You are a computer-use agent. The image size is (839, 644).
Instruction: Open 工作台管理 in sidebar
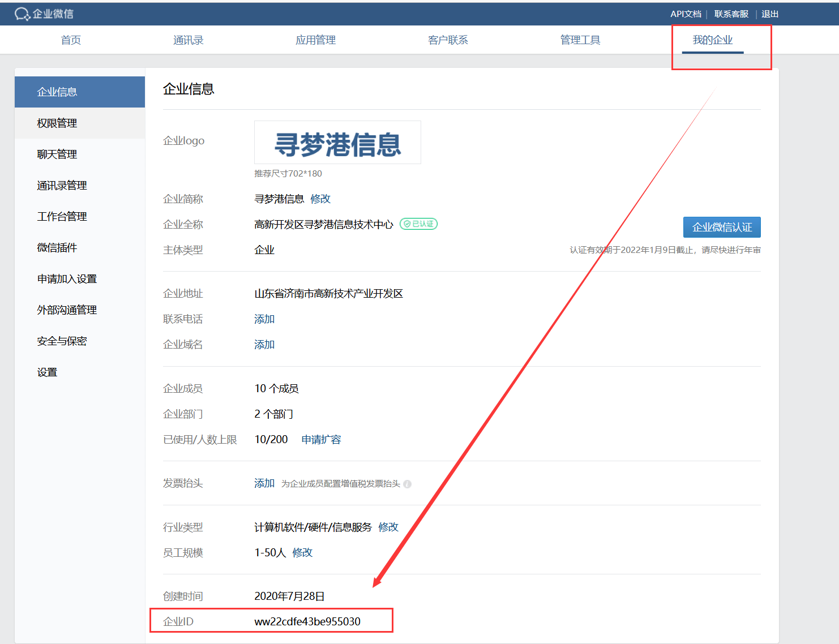click(x=80, y=216)
